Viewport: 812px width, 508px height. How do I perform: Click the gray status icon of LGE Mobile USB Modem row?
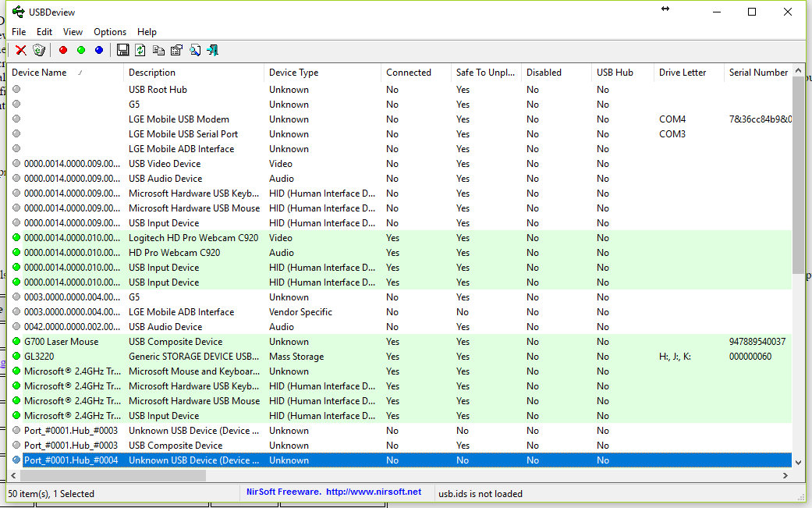pyautogui.click(x=16, y=119)
